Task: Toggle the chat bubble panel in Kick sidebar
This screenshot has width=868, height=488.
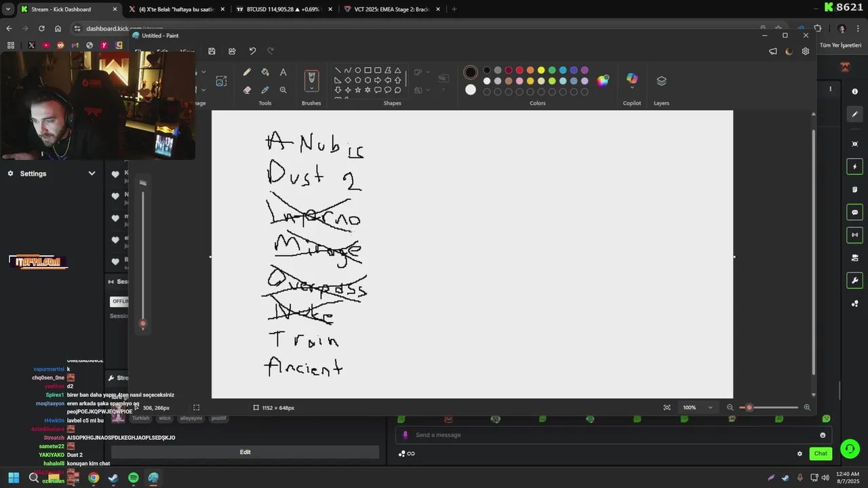Action: point(854,212)
